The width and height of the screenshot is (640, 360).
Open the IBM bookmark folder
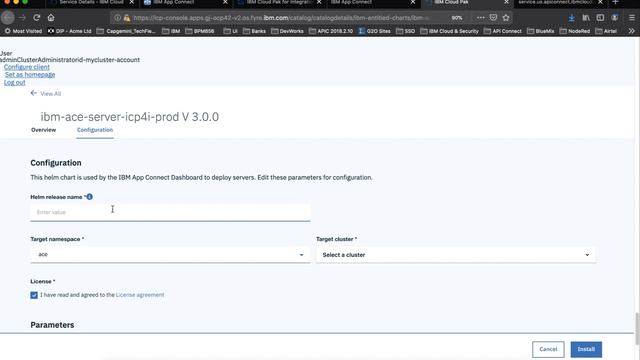171,31
